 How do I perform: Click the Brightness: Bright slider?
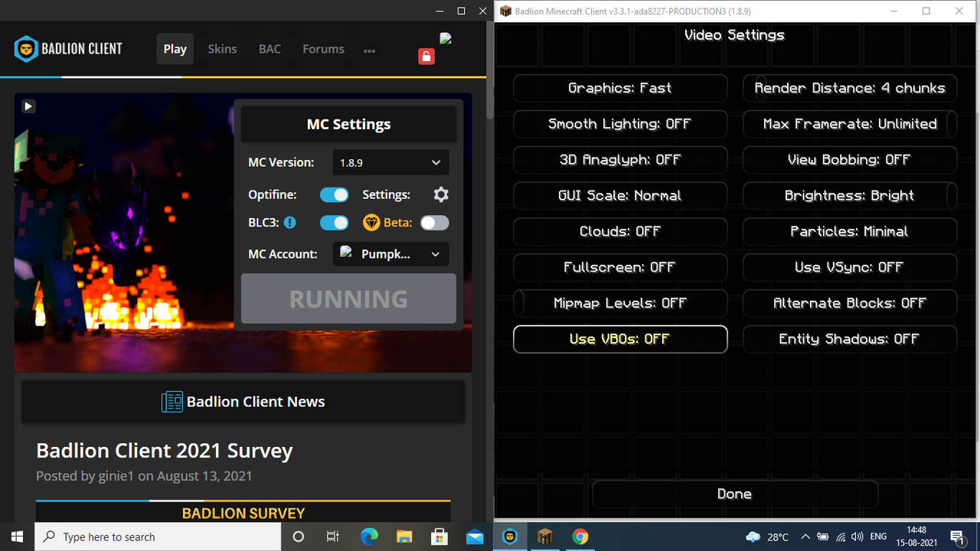pyautogui.click(x=850, y=196)
